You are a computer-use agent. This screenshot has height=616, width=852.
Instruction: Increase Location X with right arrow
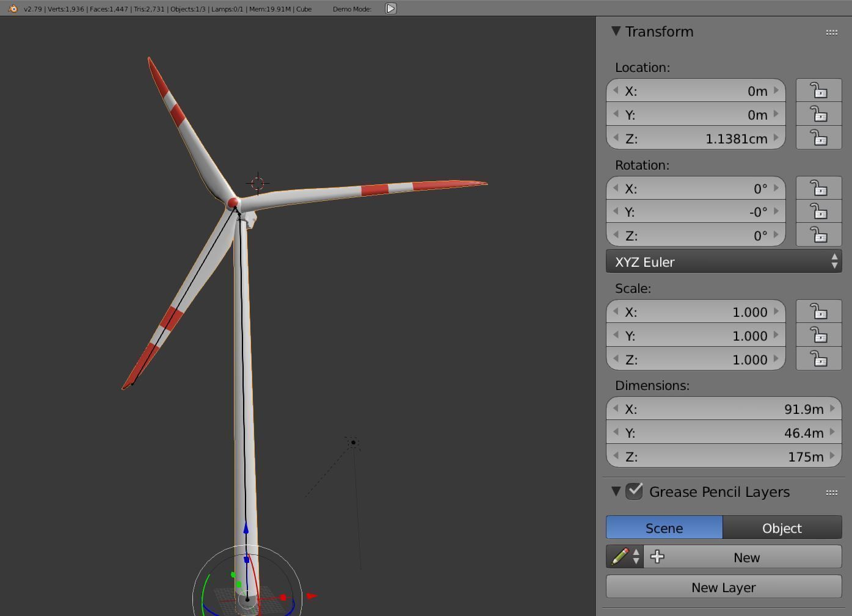[776, 90]
